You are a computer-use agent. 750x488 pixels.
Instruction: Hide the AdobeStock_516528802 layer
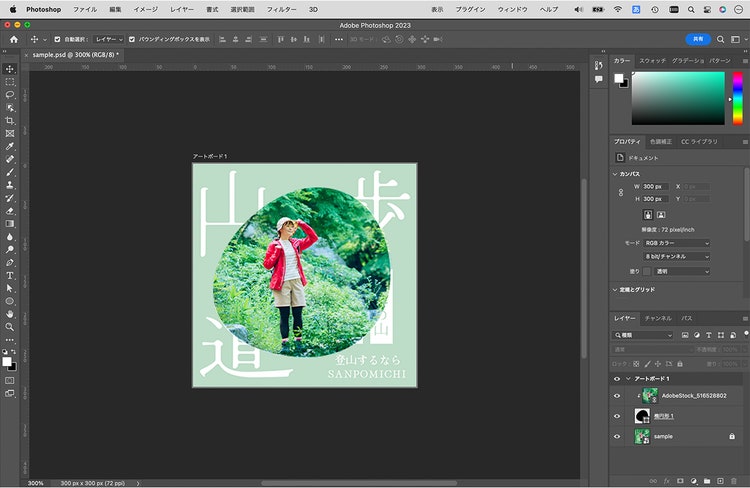[x=617, y=396]
